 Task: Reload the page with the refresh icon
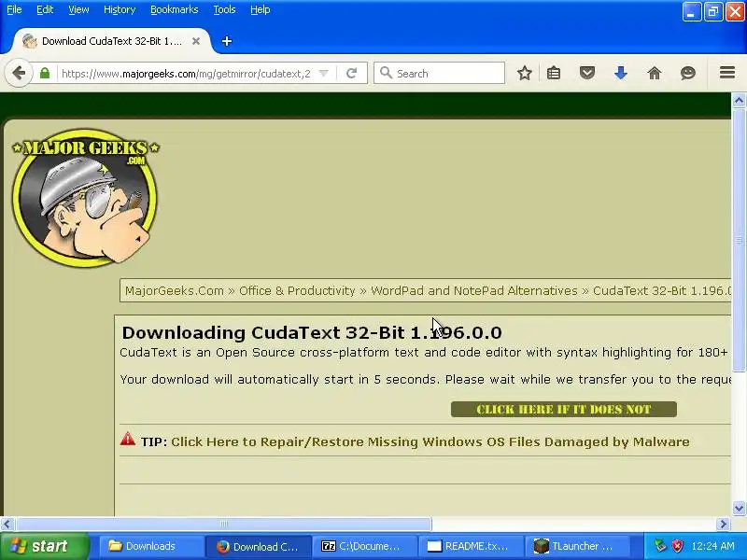tap(352, 74)
